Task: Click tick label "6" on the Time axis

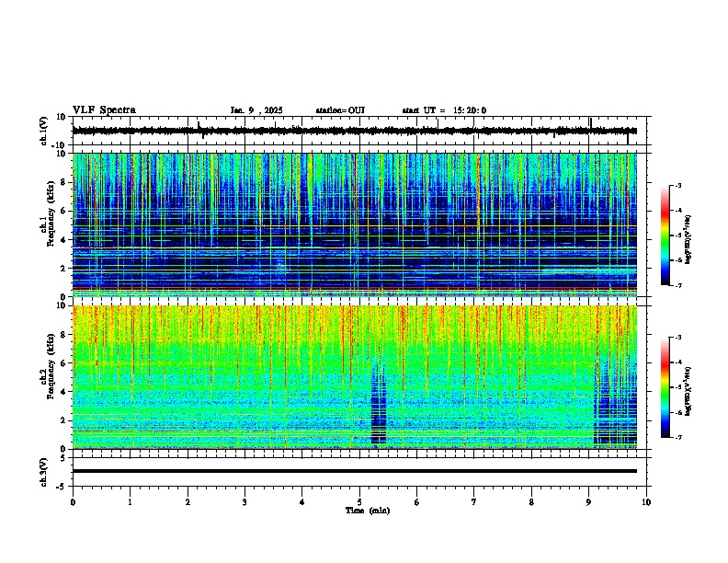Action: [417, 502]
